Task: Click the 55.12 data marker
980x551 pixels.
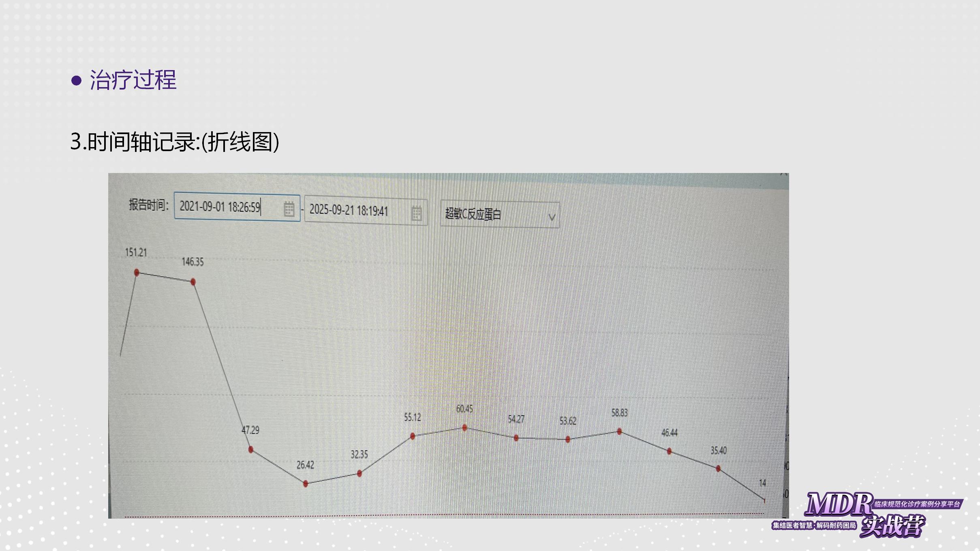Action: [x=413, y=436]
